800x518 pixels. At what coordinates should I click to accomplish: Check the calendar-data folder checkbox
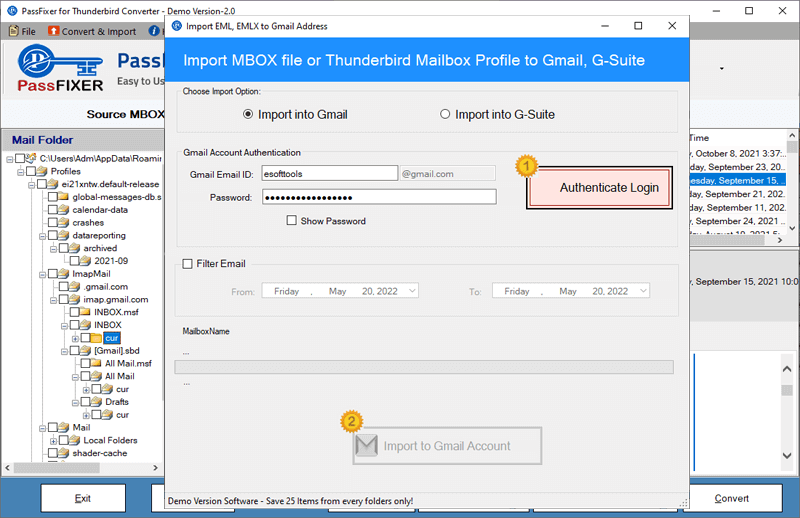[53, 210]
